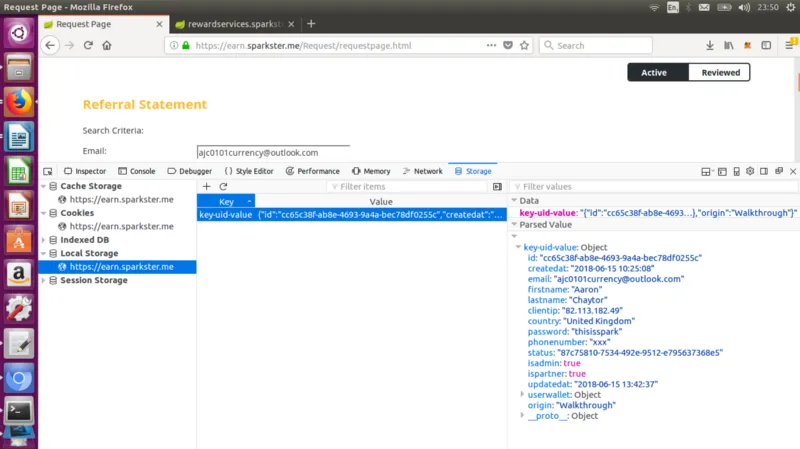Image resolution: width=800 pixels, height=449 pixels.
Task: Save page to Pocket icon
Action: tap(508, 45)
